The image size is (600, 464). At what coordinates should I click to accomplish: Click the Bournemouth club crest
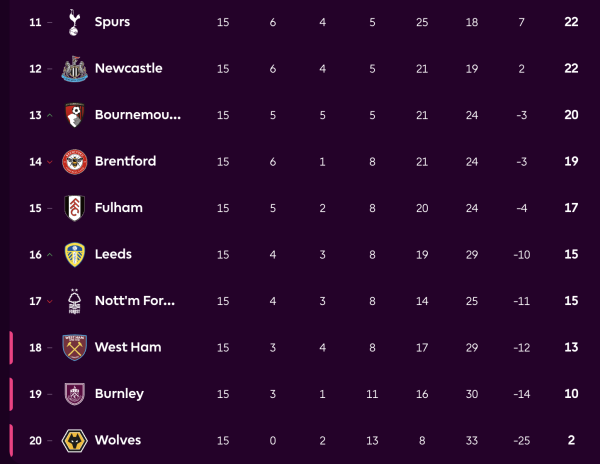[x=74, y=115]
